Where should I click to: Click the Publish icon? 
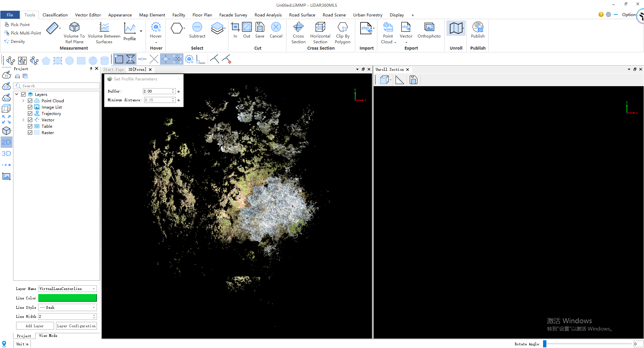(x=478, y=30)
